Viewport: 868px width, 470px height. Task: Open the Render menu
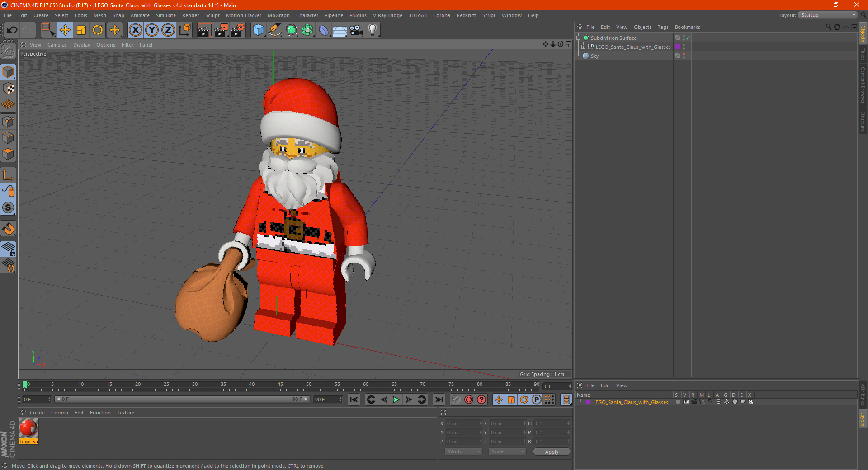point(190,15)
